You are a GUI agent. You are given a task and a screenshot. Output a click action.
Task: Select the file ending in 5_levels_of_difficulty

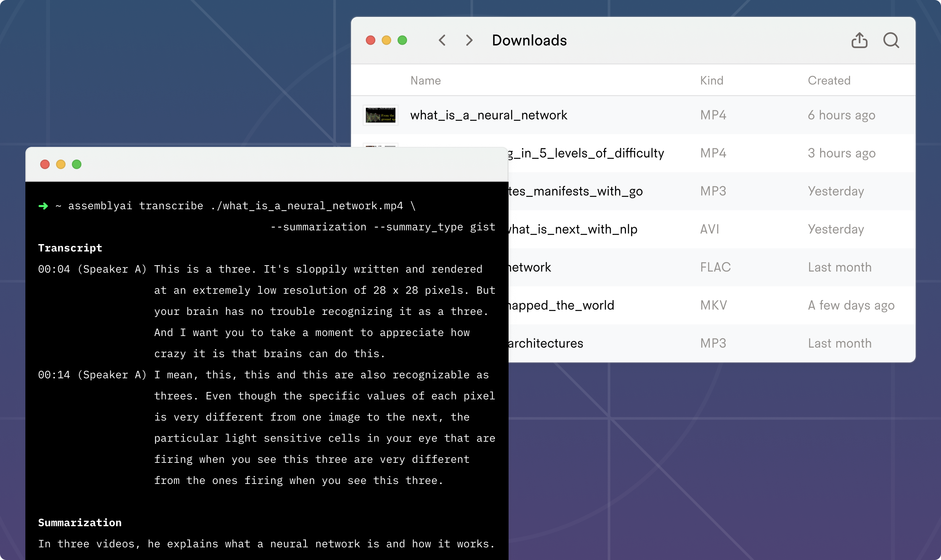(586, 153)
